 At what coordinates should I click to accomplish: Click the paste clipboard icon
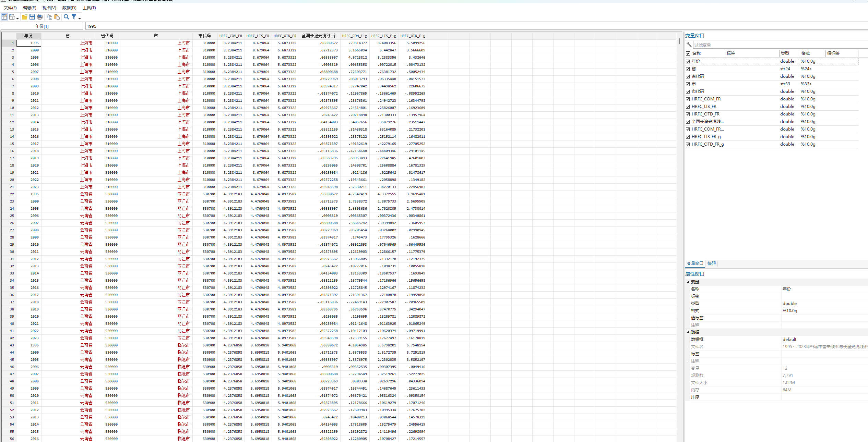pos(57,17)
